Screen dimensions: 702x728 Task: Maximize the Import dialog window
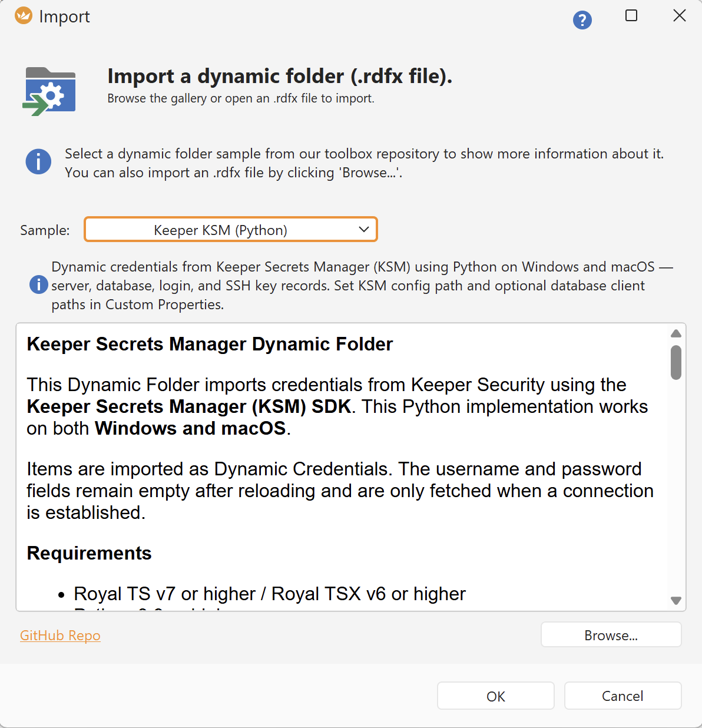tap(631, 16)
